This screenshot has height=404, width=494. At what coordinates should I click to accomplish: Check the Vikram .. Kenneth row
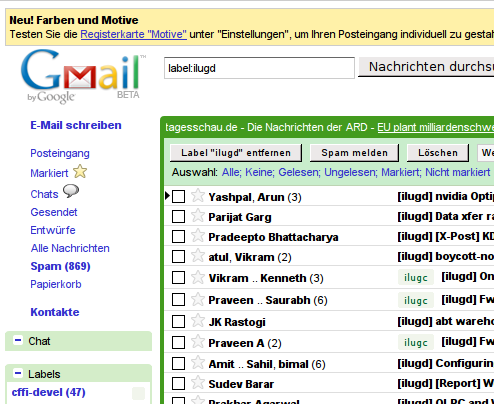tap(178, 278)
